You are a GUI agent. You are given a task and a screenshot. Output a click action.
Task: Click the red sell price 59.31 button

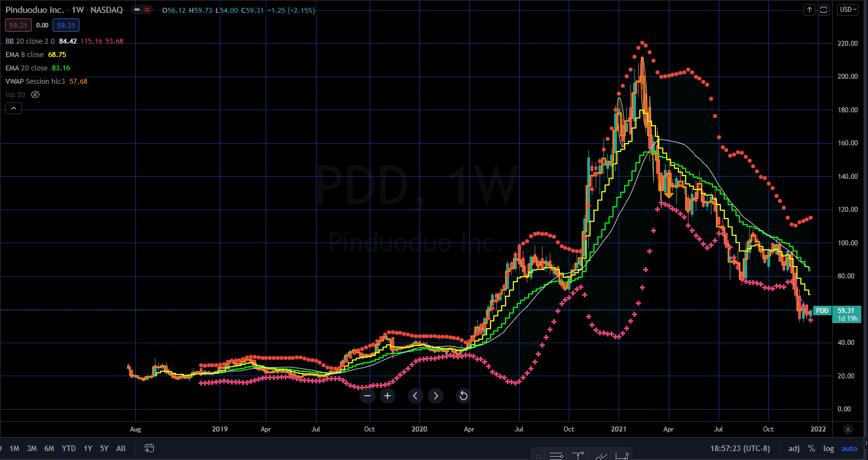(x=18, y=25)
